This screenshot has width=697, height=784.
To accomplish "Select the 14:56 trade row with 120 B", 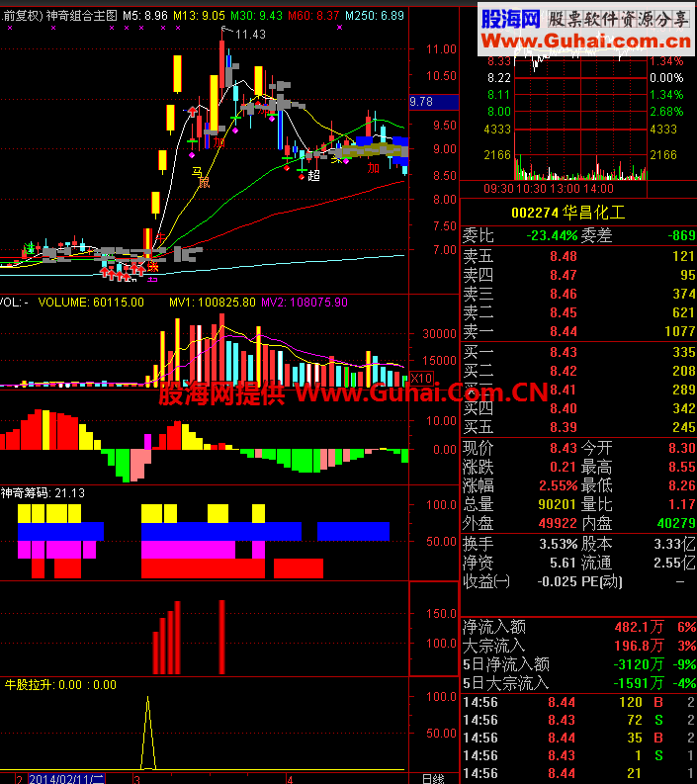I will pos(579,703).
